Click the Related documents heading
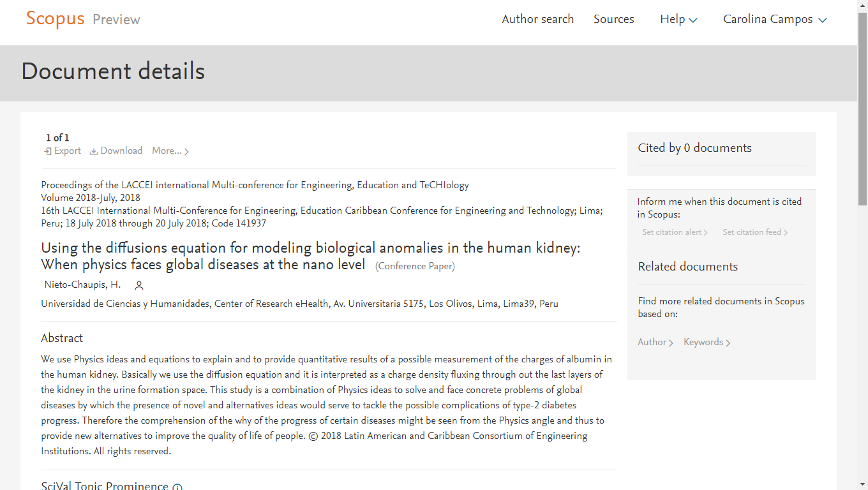Image resolution: width=868 pixels, height=490 pixels. (x=687, y=267)
